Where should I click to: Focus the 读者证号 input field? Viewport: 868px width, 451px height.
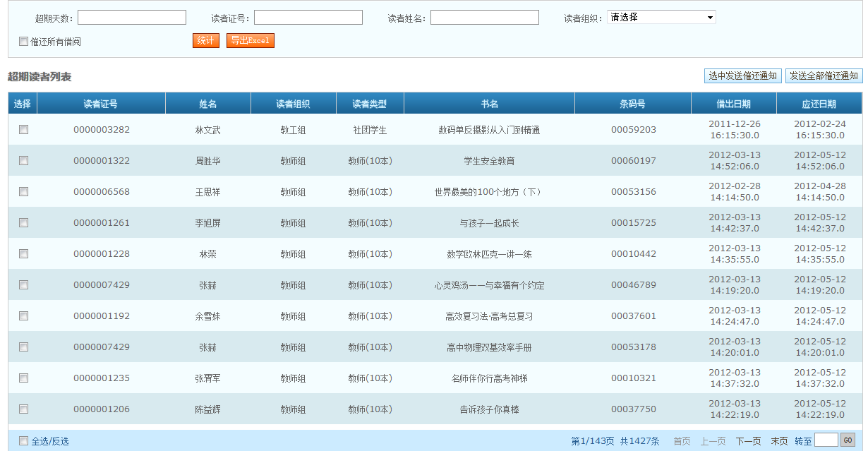(308, 18)
